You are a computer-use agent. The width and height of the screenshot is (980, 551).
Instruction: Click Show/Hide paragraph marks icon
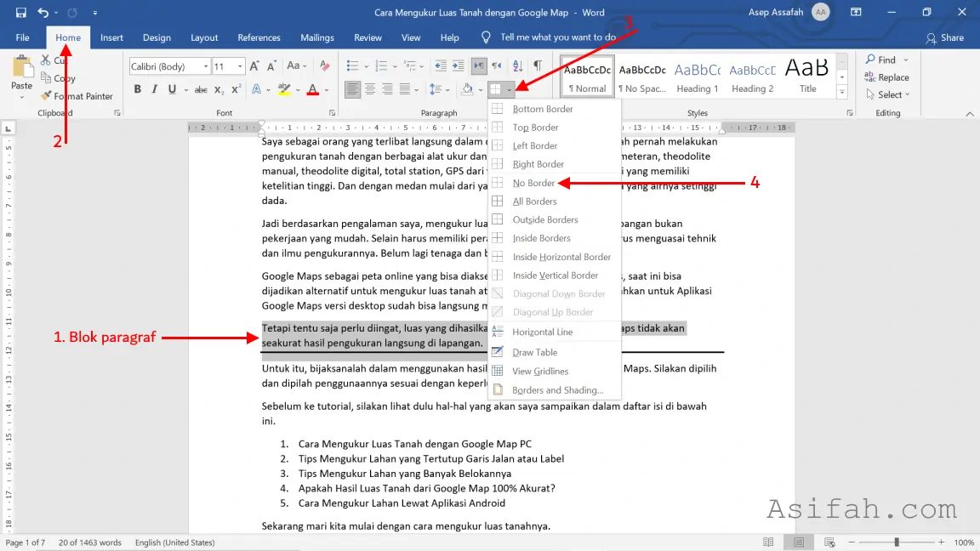538,66
